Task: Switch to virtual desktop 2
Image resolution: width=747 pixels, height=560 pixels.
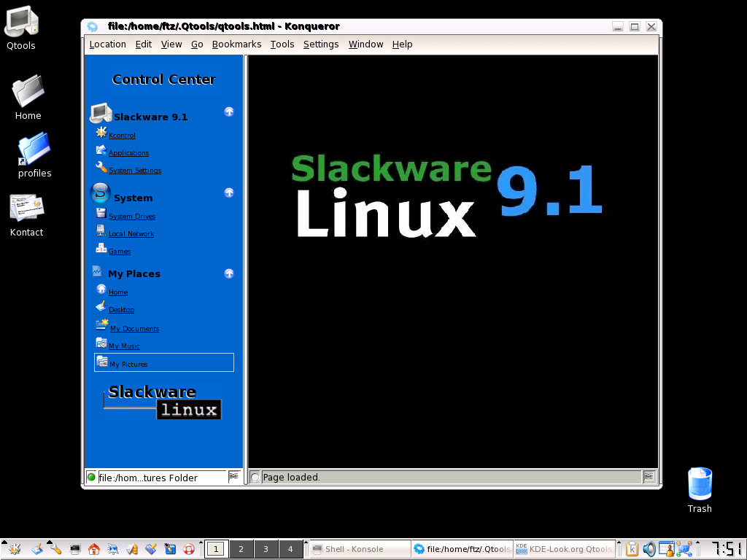Action: 241,549
